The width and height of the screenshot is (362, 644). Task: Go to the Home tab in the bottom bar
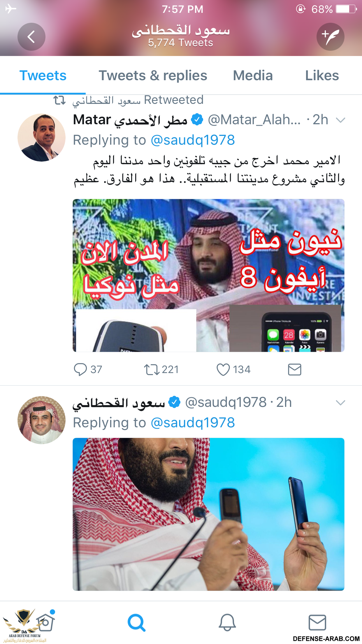coord(45,622)
